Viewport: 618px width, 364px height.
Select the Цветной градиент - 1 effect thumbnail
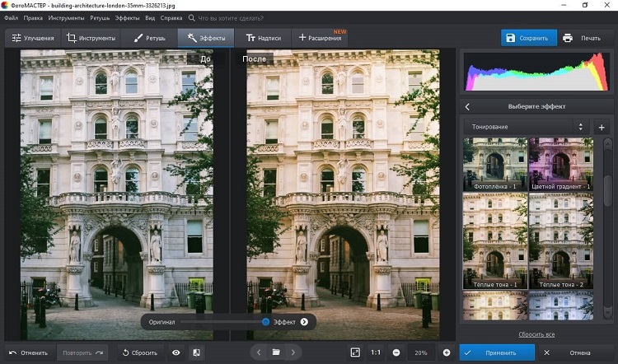[x=560, y=163]
